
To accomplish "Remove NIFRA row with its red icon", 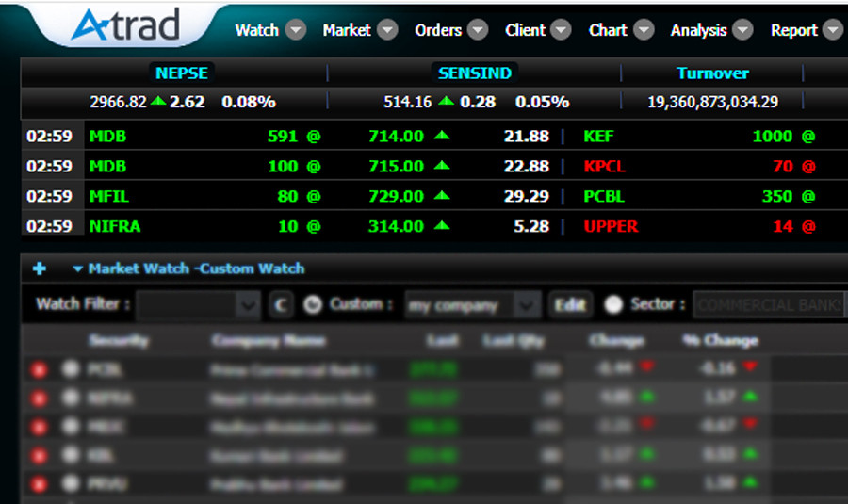I will pyautogui.click(x=39, y=398).
